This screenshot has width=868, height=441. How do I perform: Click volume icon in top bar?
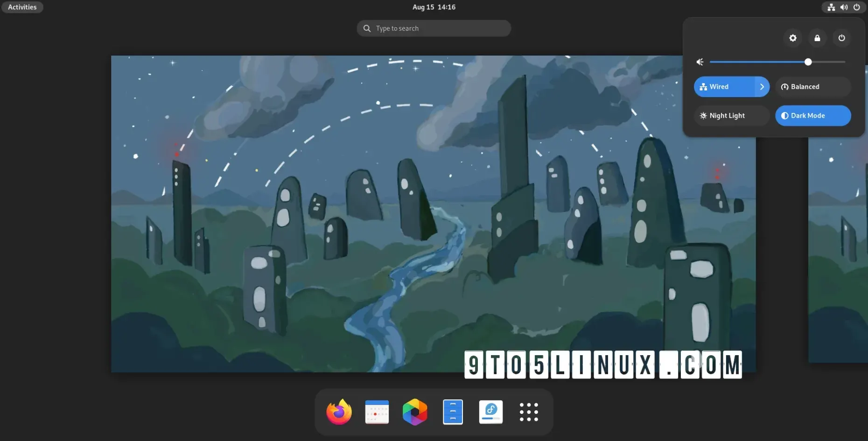tap(844, 7)
